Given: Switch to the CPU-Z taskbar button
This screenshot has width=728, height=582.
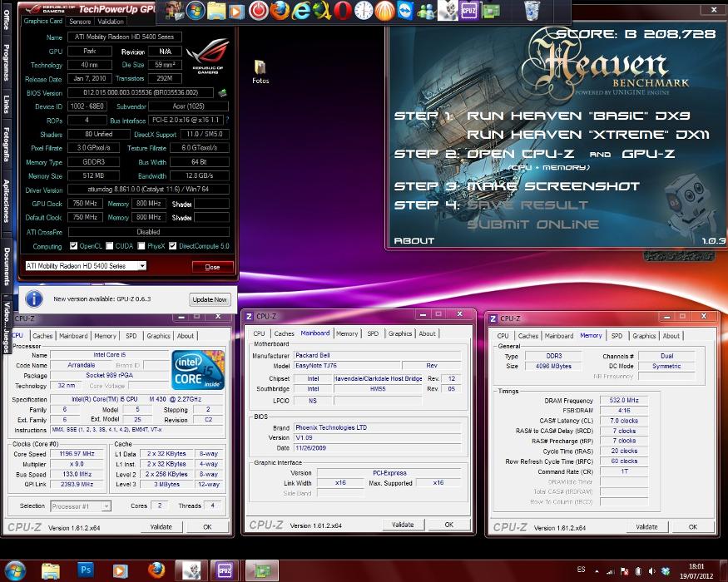Looking at the screenshot, I should (225, 570).
